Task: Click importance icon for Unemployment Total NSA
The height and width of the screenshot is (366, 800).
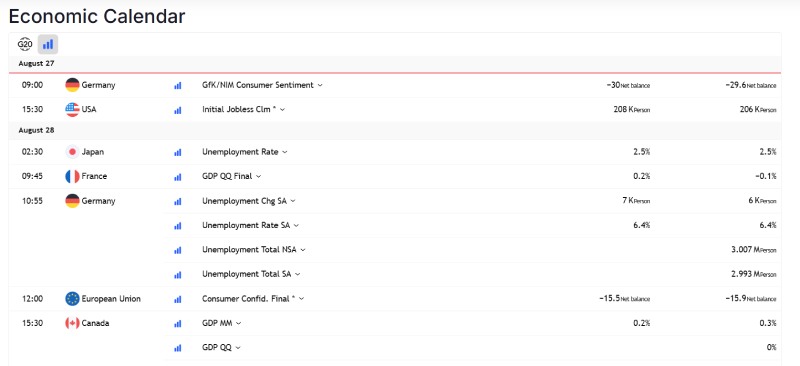Action: tap(178, 250)
